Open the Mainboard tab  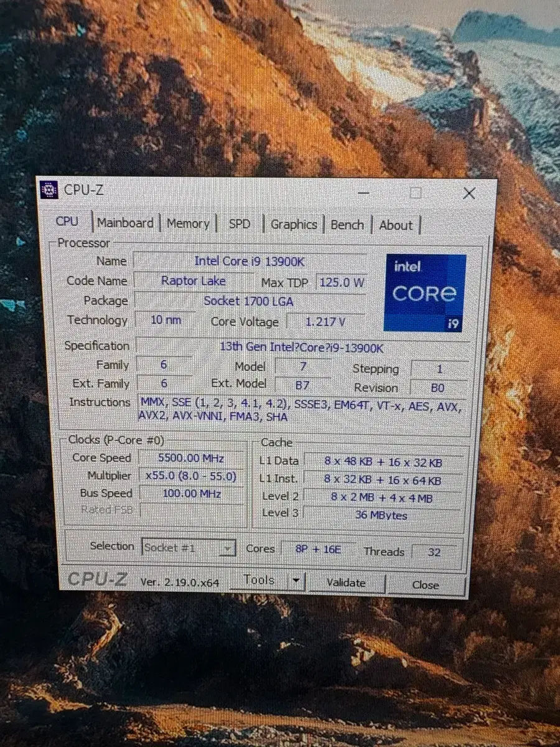tap(125, 223)
